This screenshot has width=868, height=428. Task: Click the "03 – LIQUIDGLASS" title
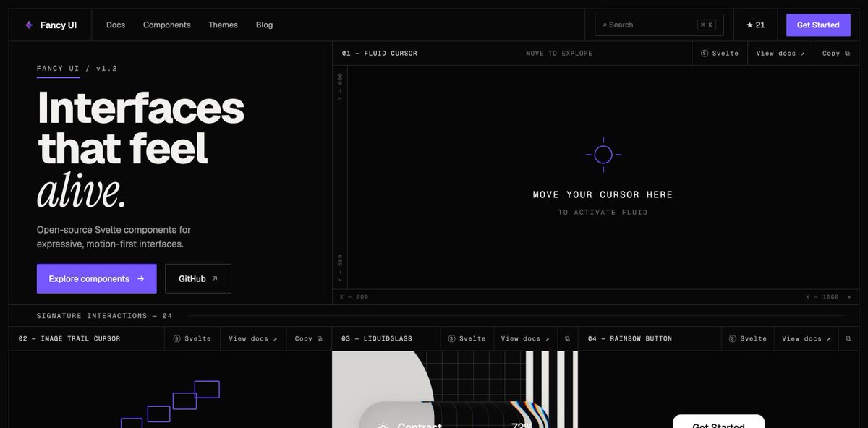point(377,338)
